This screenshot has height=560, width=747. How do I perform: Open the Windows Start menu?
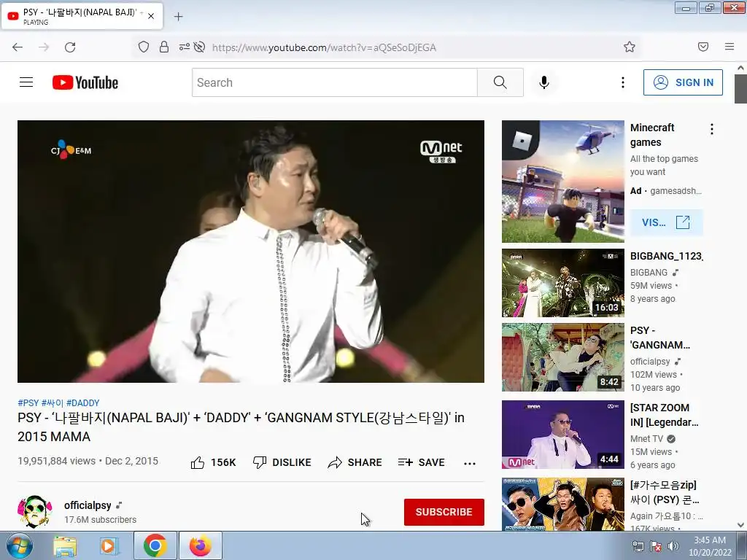tap(19, 545)
